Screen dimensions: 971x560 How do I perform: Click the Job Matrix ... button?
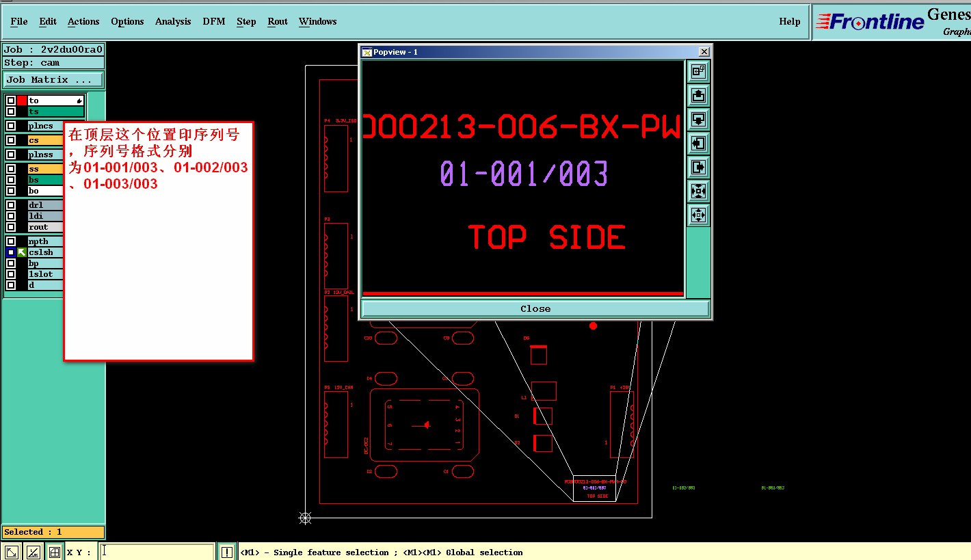pyautogui.click(x=53, y=80)
